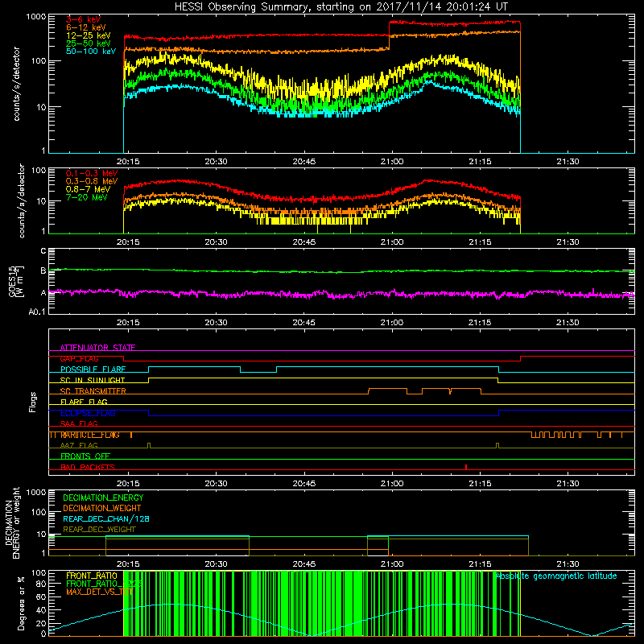Select the yellow FRONT_RATIO legend label

click(92, 576)
